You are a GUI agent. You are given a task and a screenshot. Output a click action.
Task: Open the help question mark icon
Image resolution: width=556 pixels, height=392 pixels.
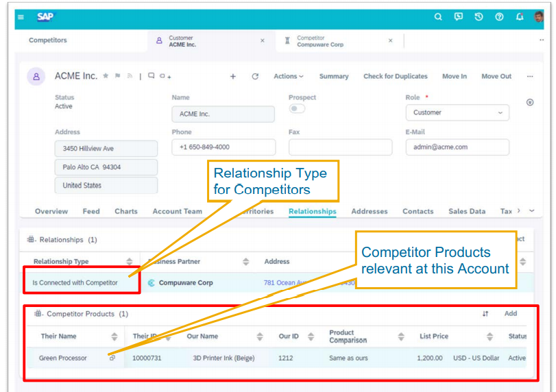[499, 16]
